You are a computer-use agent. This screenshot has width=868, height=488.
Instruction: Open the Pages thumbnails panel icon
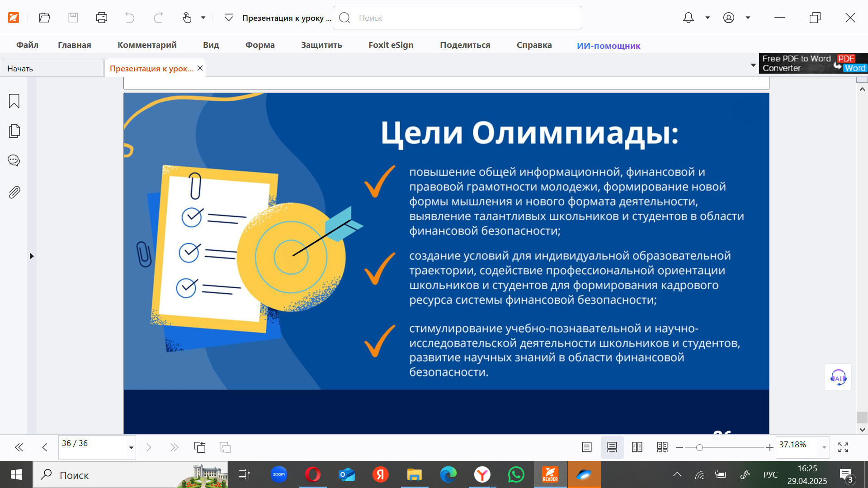click(x=14, y=131)
